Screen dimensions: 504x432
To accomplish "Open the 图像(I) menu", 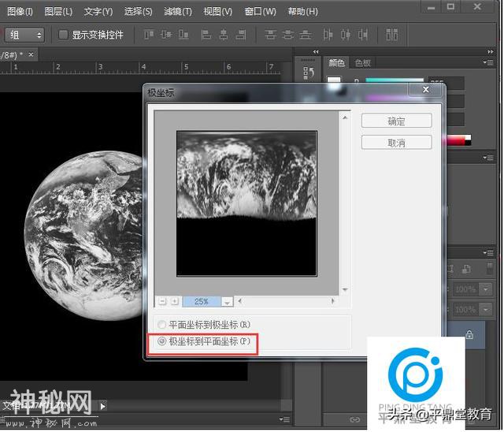I will point(20,12).
